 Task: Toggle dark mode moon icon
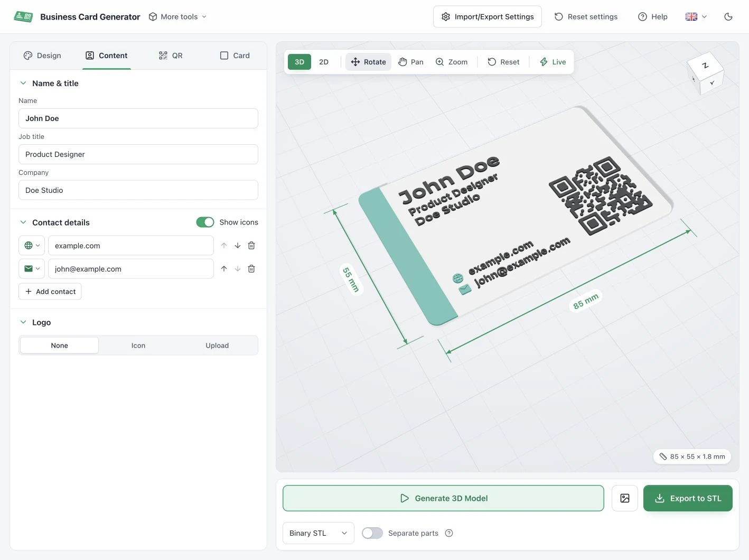[728, 16]
